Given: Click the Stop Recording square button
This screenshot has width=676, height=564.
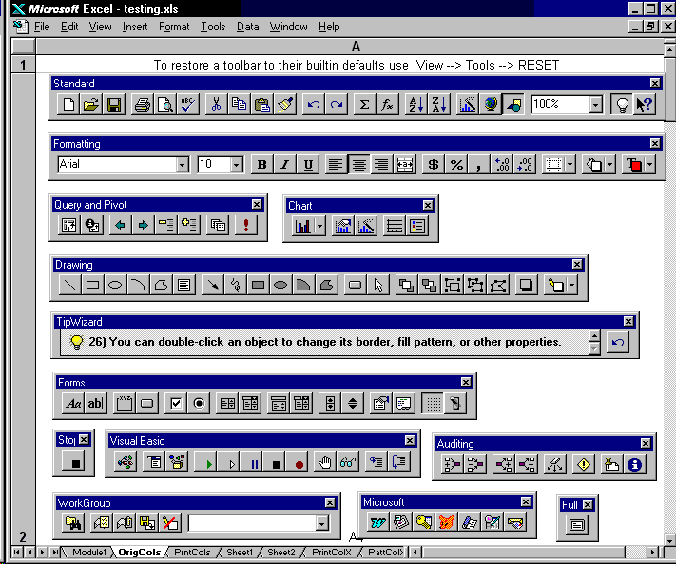Looking at the screenshot, I should click(x=75, y=463).
